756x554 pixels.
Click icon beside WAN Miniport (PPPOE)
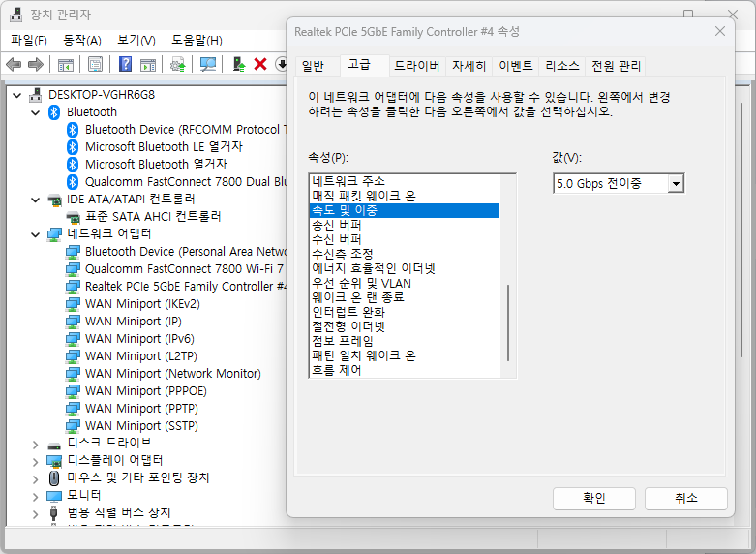pos(73,391)
